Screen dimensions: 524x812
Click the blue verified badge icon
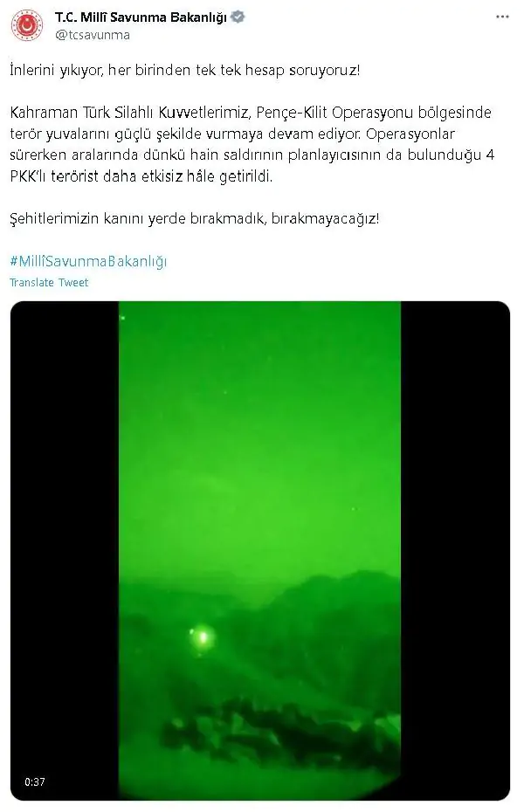tap(238, 17)
